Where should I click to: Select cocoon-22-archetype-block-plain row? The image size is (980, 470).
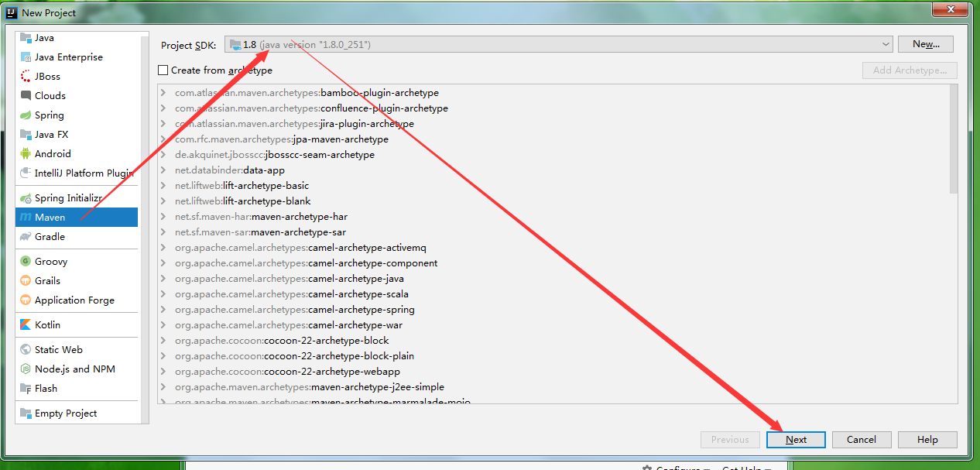click(553, 356)
